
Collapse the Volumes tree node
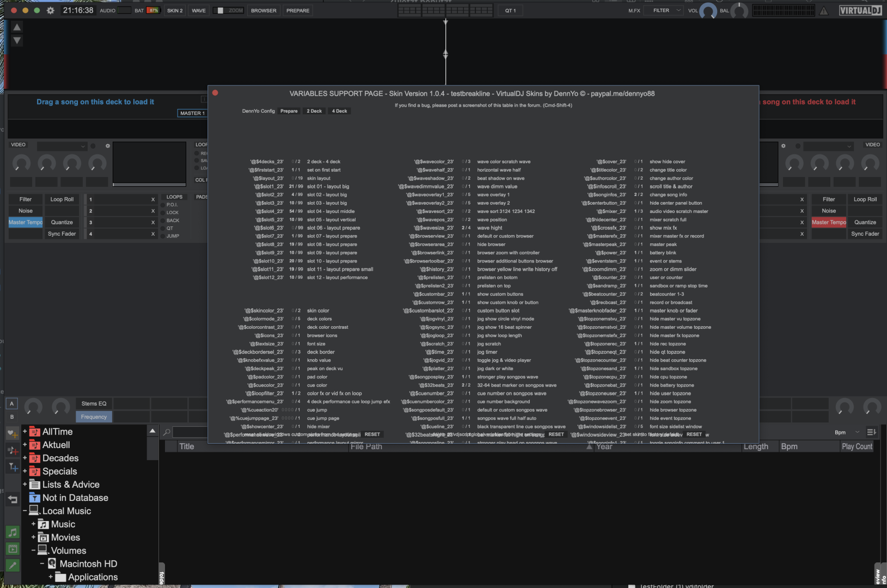(x=33, y=550)
